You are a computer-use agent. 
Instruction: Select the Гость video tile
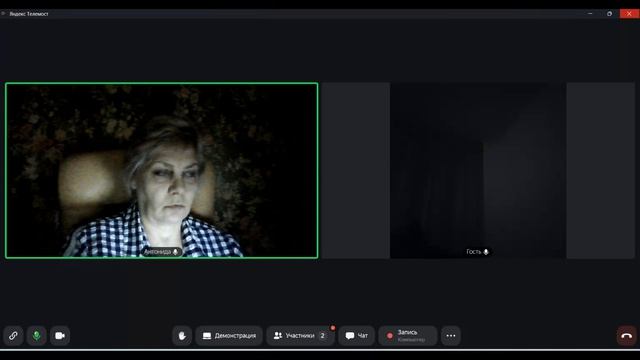[478, 171]
